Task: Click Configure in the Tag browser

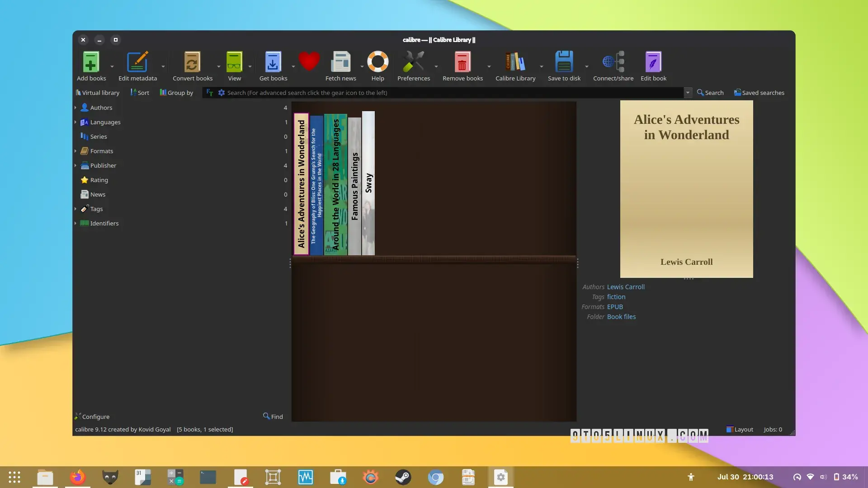Action: click(x=92, y=417)
